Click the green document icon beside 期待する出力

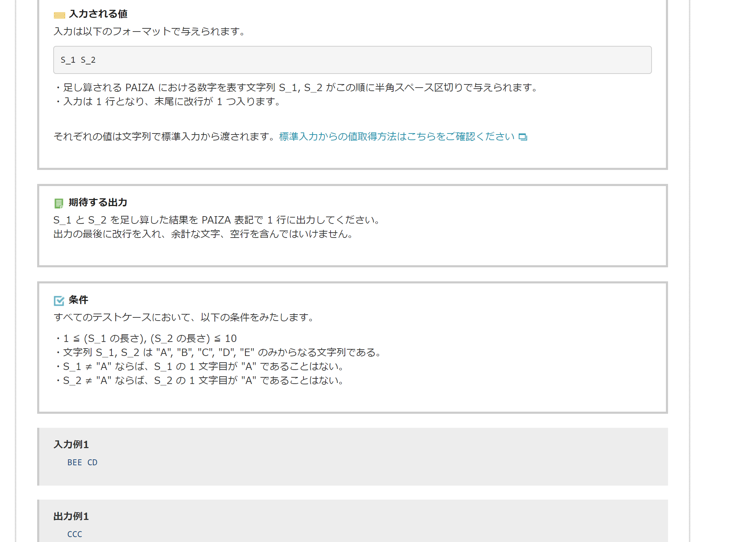[59, 203]
